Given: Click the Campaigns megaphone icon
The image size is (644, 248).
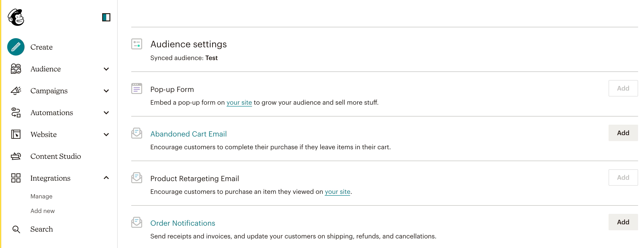Looking at the screenshot, I should [x=16, y=90].
